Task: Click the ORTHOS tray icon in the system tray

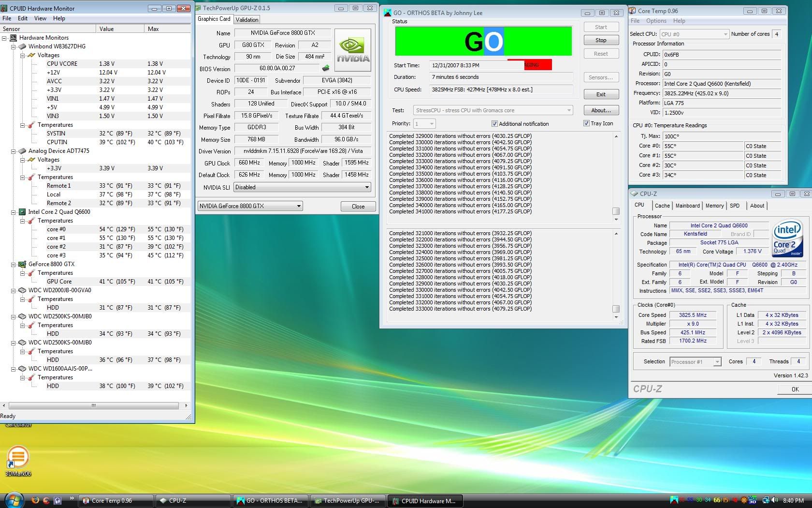Action: (675, 500)
